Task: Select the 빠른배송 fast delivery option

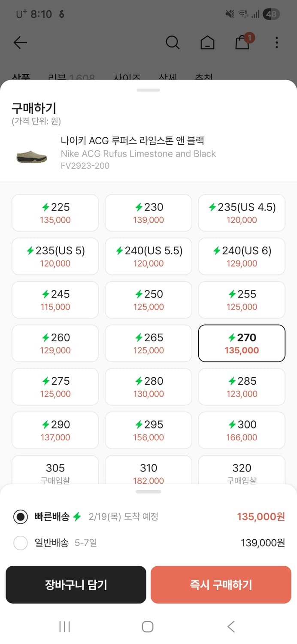Action: pyautogui.click(x=21, y=516)
